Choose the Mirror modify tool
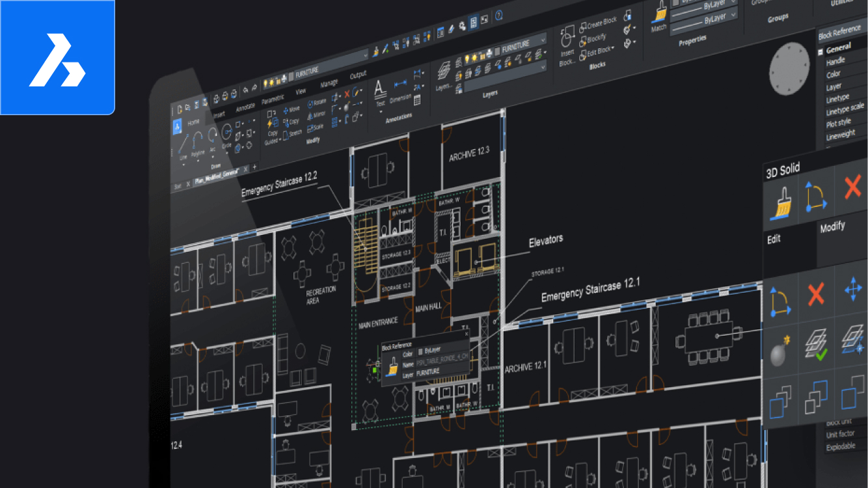 [x=316, y=115]
